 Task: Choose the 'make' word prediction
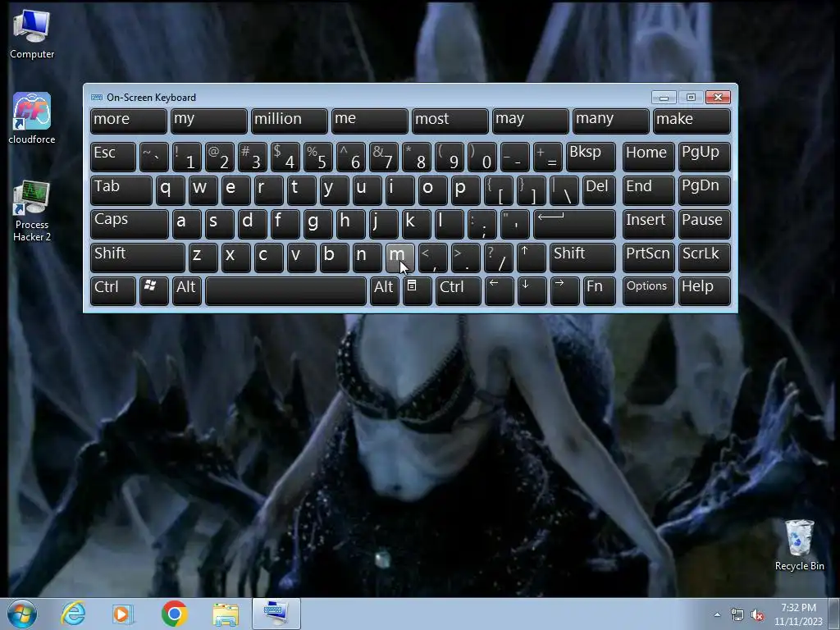[x=692, y=121]
